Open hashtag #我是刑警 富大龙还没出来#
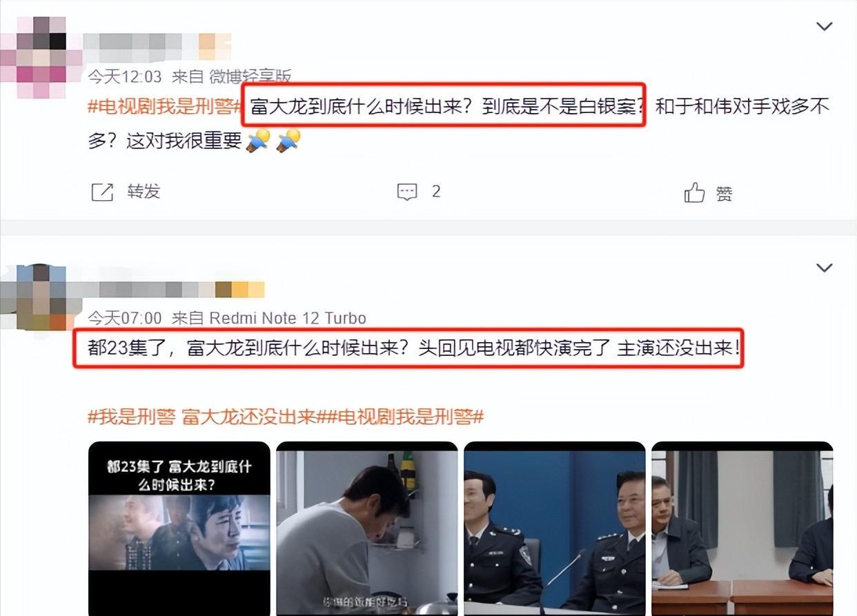The height and width of the screenshot is (616, 857). click(202, 417)
